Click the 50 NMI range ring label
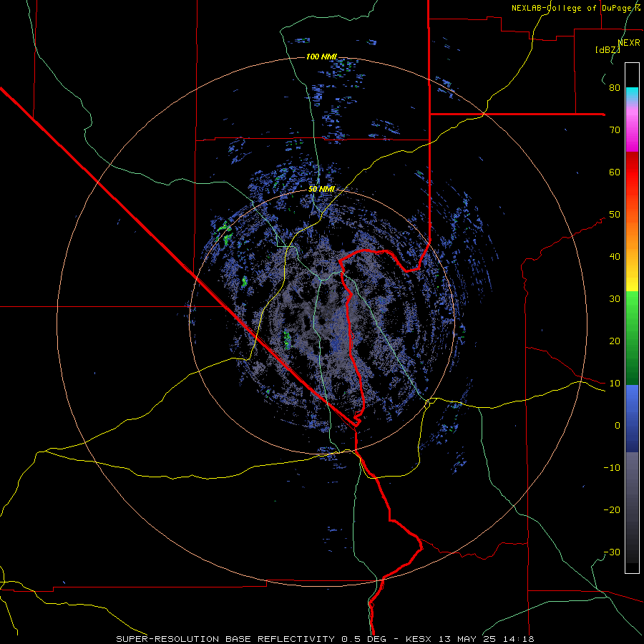 [321, 190]
